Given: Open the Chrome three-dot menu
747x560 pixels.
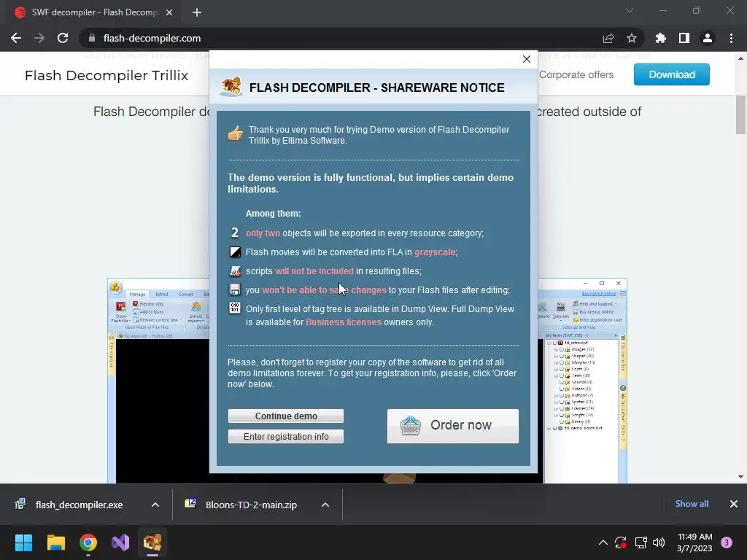Looking at the screenshot, I should [731, 38].
